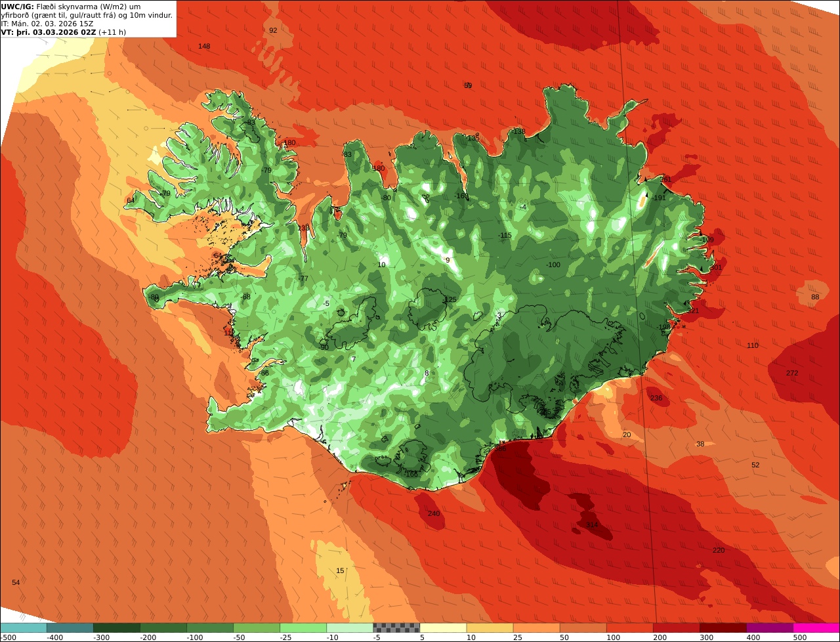Click the '-115' value on the map
The width and height of the screenshot is (840, 642).
coord(505,235)
